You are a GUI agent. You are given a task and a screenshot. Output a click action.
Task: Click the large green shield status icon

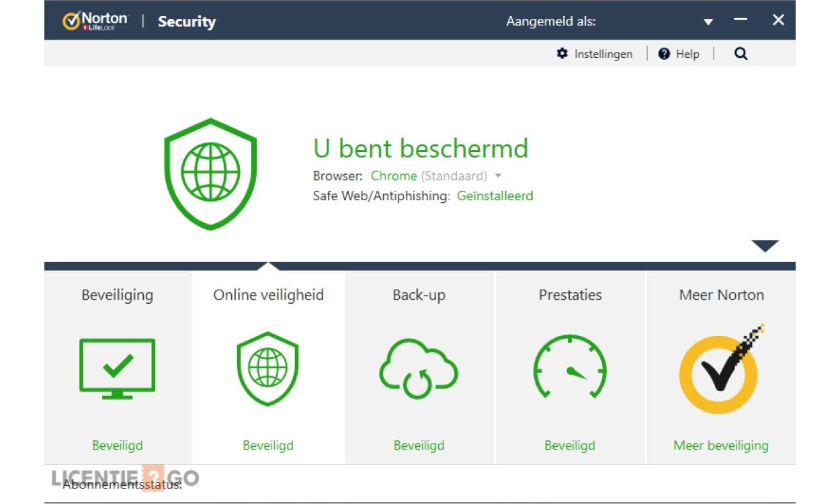pos(210,174)
